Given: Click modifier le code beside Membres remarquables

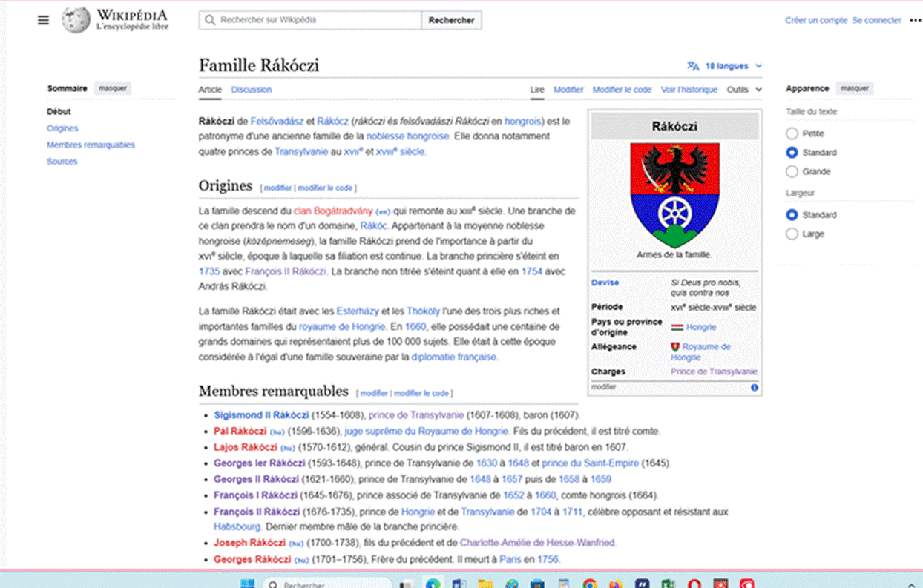Looking at the screenshot, I should pos(421,393).
